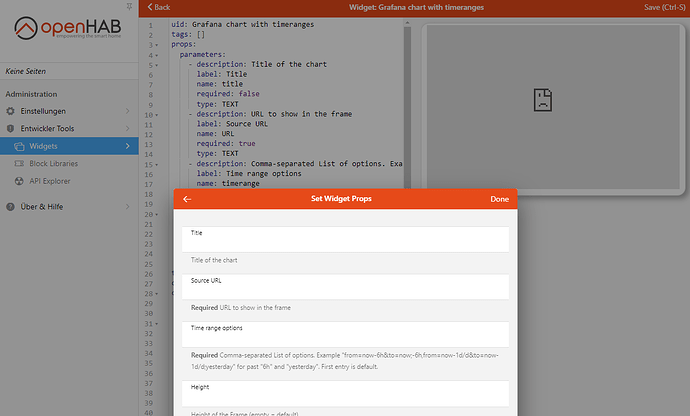Collapse code fold arrow at line 10
Screen dimensions: 690x416
coord(157,115)
